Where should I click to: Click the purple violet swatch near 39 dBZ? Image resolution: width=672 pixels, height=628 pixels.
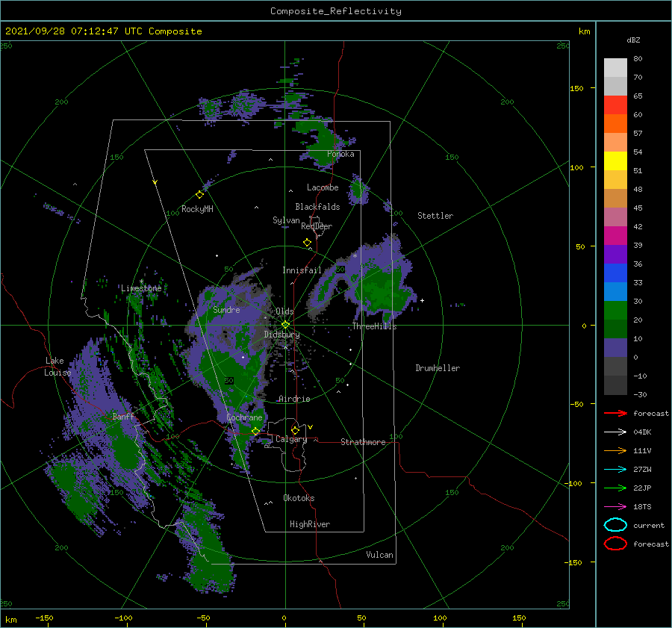coord(615,254)
